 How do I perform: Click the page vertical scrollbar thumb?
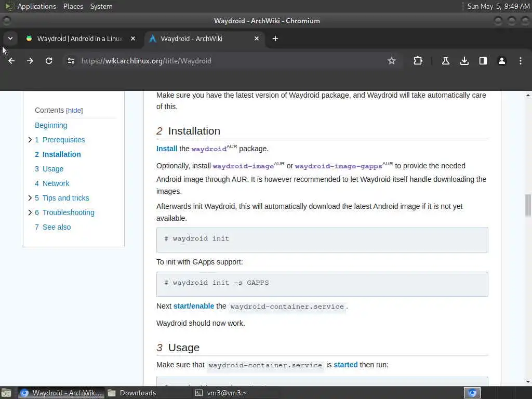pyautogui.click(x=528, y=205)
